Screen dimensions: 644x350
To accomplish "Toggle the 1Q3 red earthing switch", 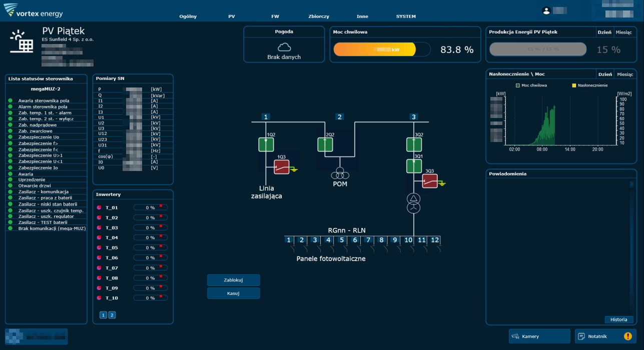I will 281,167.
